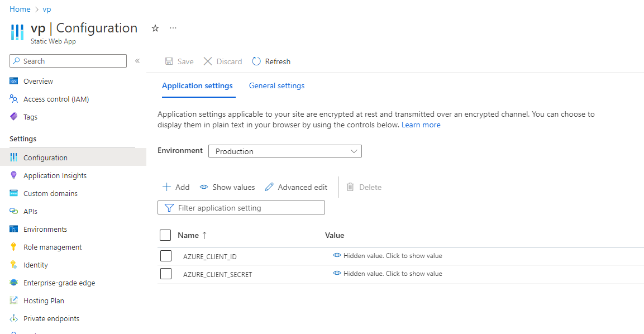Click the Application Insights lightbulb icon
644x334 pixels.
click(13, 175)
